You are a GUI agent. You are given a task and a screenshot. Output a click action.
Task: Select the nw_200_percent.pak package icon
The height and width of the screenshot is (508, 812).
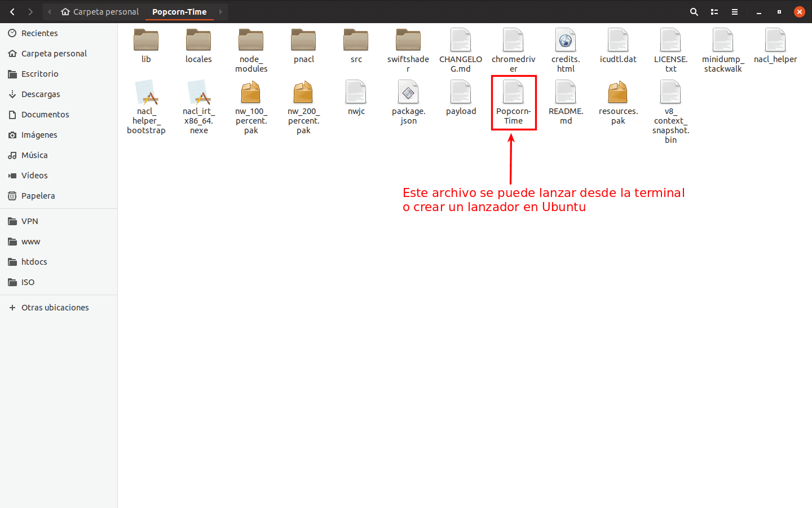click(x=303, y=92)
